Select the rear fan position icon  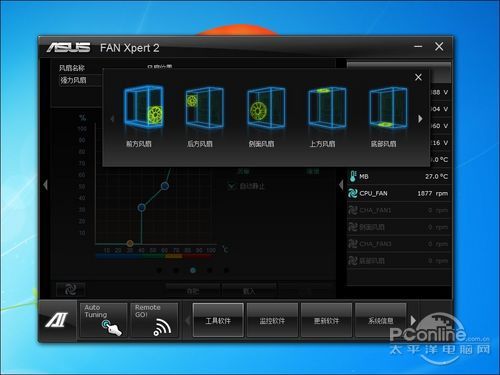[x=204, y=107]
